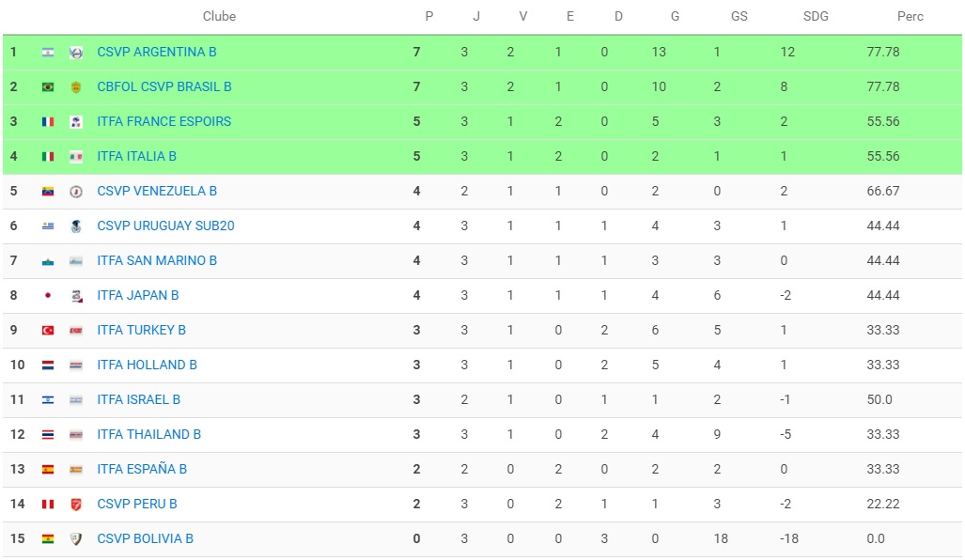Go to ITFA ITALIA B team page
The width and height of the screenshot is (965, 560).
(x=137, y=156)
